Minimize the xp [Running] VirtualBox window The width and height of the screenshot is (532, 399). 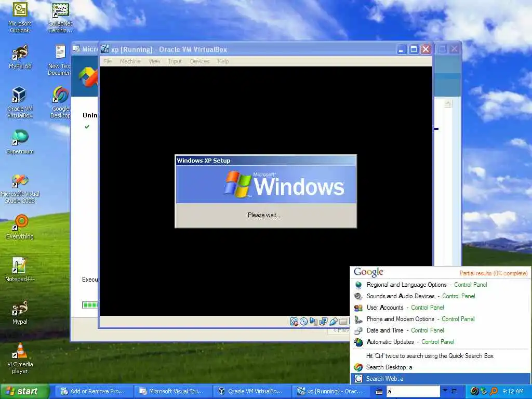pyautogui.click(x=401, y=49)
